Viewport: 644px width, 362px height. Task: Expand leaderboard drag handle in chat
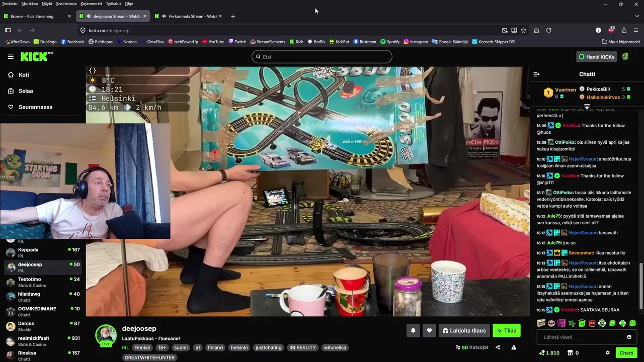click(587, 107)
